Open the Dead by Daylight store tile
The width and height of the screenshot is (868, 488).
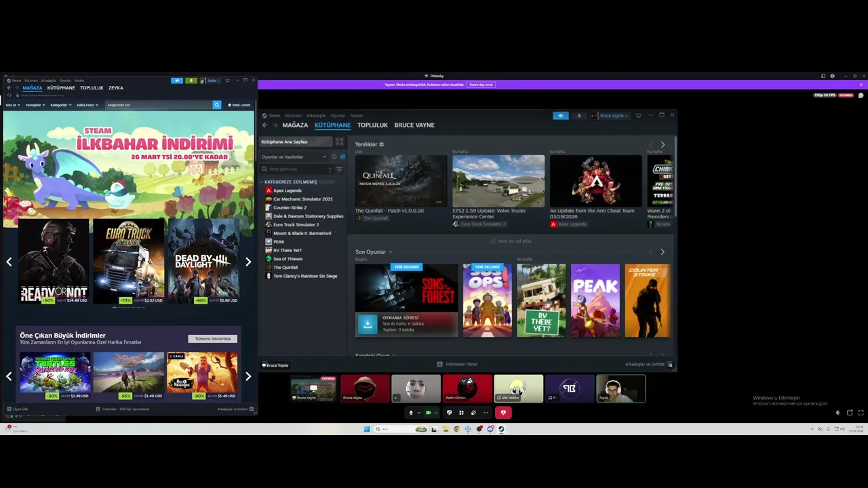(x=203, y=262)
